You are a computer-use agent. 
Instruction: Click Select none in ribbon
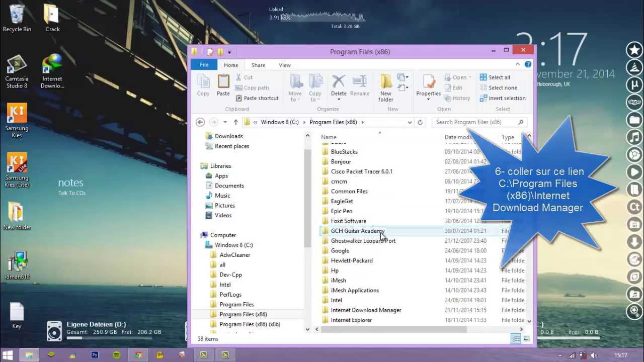tap(498, 87)
